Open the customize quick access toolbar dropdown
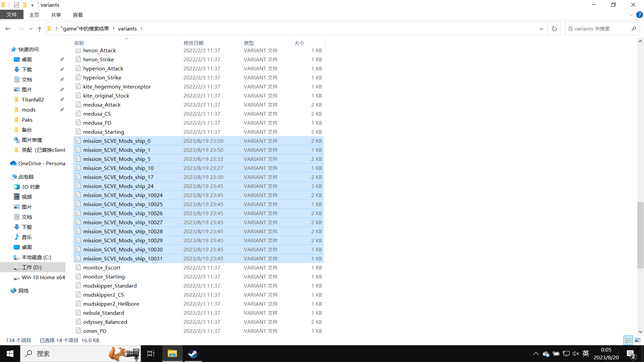The height and width of the screenshot is (362, 644). [32, 5]
